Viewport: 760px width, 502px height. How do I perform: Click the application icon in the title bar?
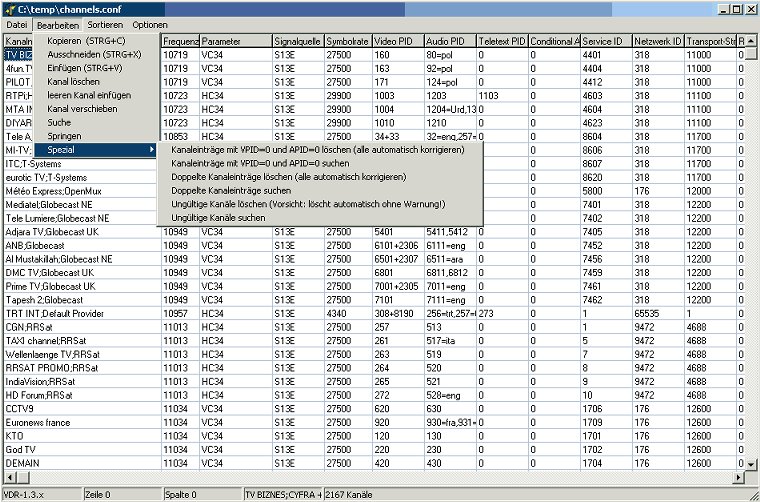(x=9, y=8)
